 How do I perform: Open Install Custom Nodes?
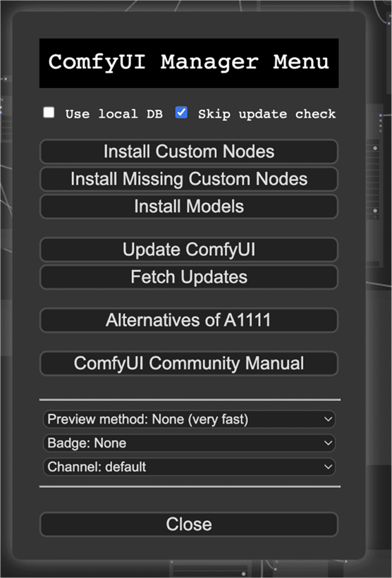pyautogui.click(x=189, y=152)
